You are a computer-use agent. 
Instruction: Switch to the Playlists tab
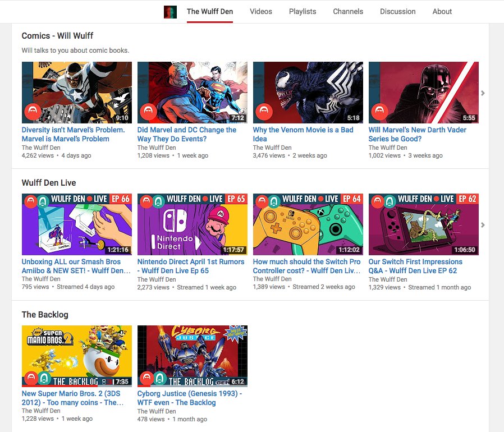click(302, 12)
